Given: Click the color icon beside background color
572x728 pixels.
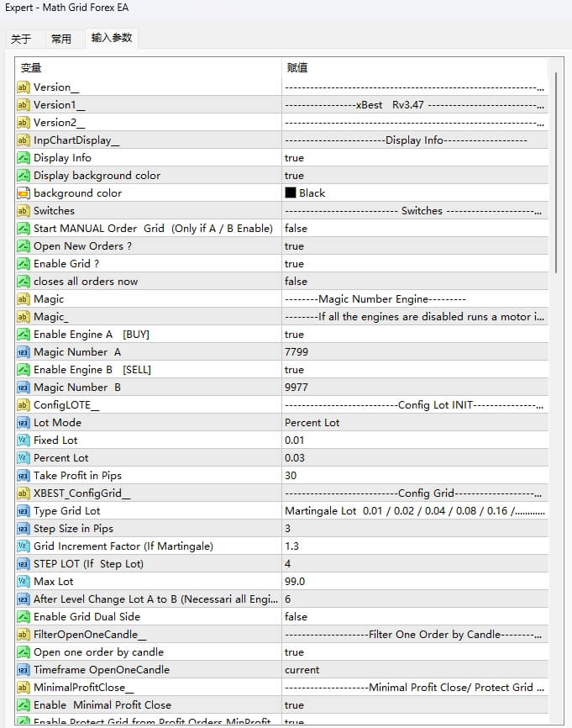Looking at the screenshot, I should coord(23,193).
